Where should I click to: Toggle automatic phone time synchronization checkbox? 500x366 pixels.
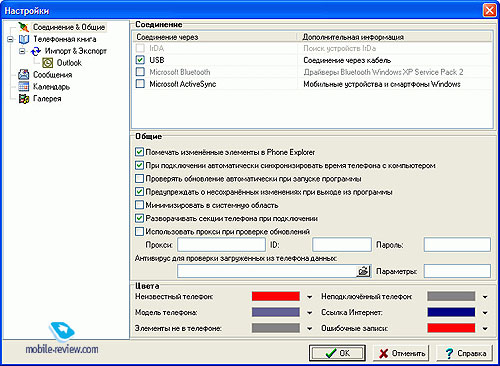click(x=139, y=165)
